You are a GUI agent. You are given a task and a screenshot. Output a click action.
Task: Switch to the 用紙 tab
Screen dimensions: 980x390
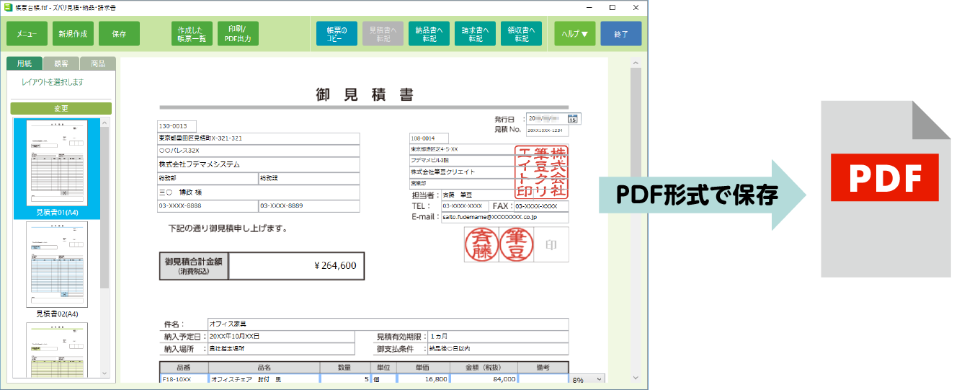pos(24,63)
